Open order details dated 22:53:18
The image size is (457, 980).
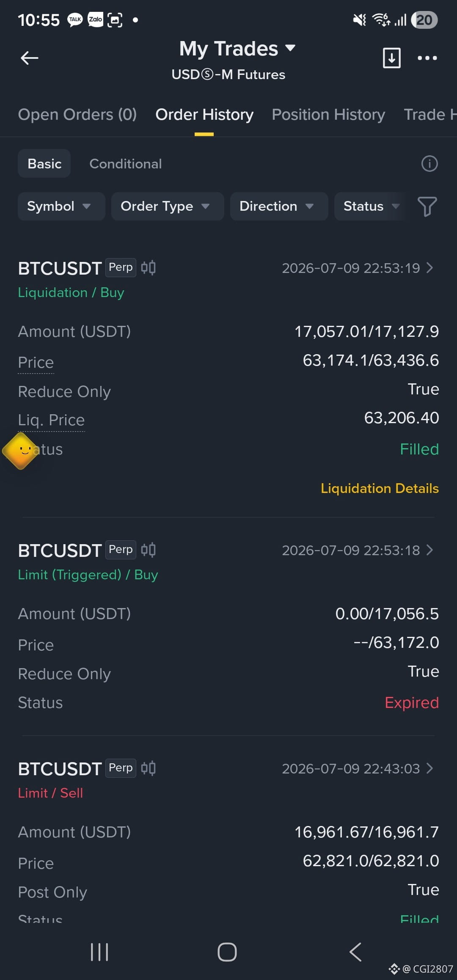(x=358, y=550)
